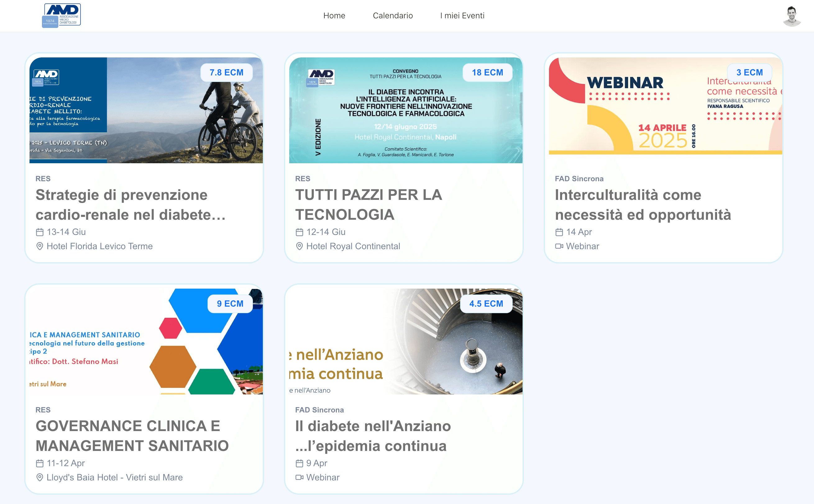Click the AMD logo in header
Image resolution: width=814 pixels, height=504 pixels.
click(x=62, y=15)
